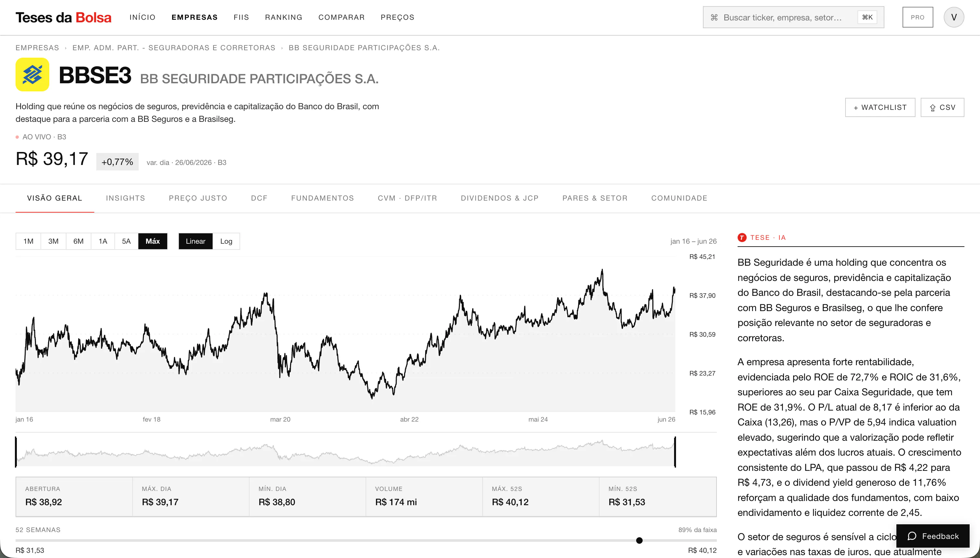980x558 pixels.
Task: Click the Abertura R$ 38,92 cell
Action: tap(74, 497)
